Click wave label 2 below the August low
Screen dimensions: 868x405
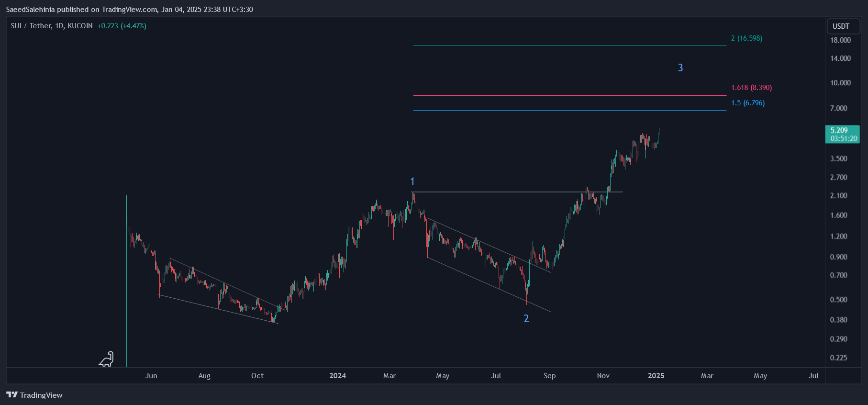pos(526,319)
